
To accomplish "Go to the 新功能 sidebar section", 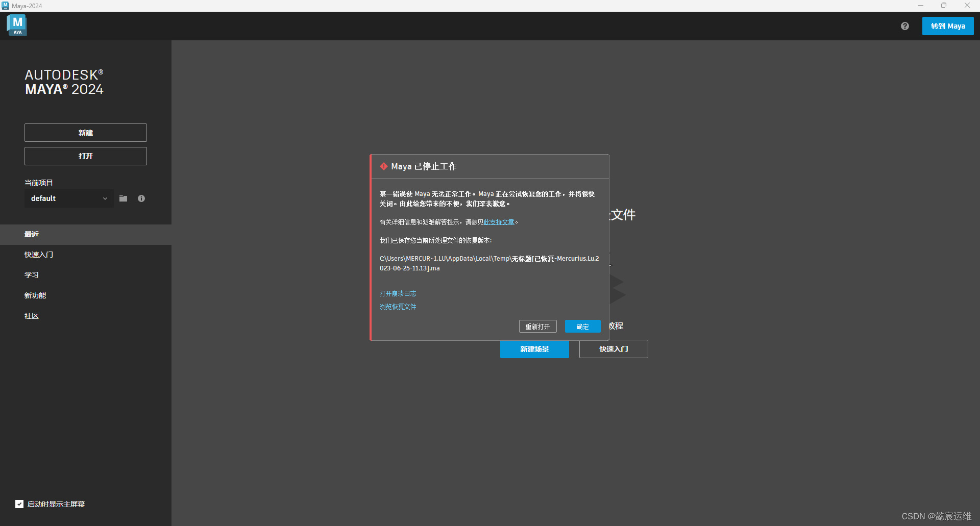I will 35,295.
